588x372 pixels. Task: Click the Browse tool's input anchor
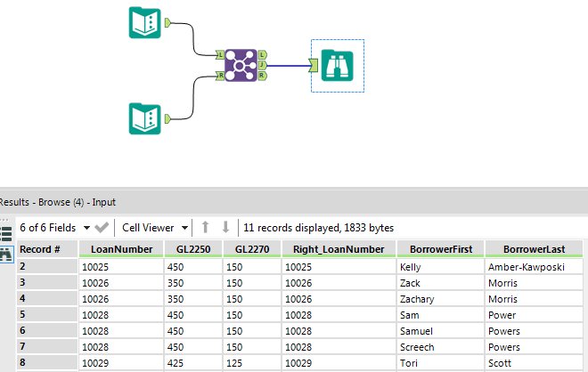click(x=314, y=66)
